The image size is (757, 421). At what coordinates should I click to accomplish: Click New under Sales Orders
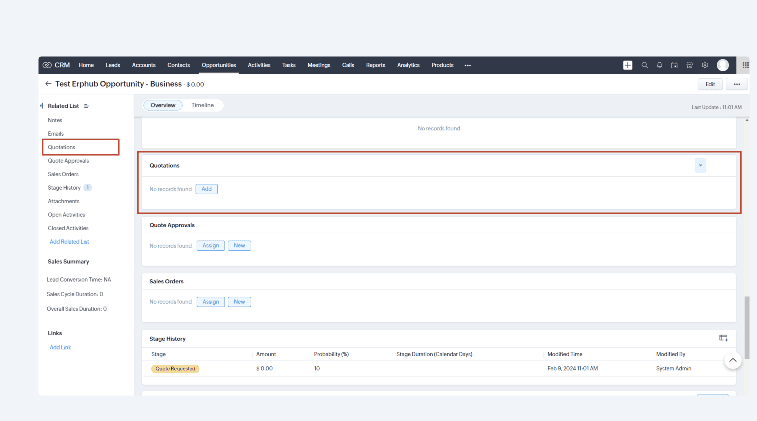pos(239,302)
